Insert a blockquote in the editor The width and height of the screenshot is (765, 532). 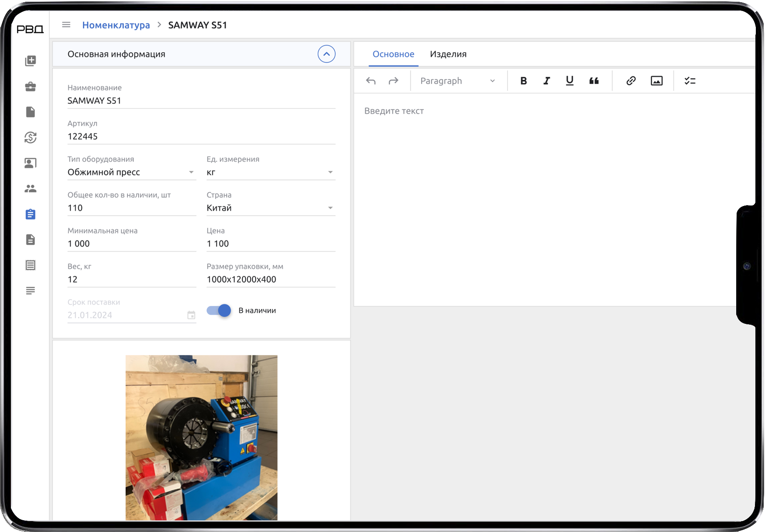click(593, 81)
